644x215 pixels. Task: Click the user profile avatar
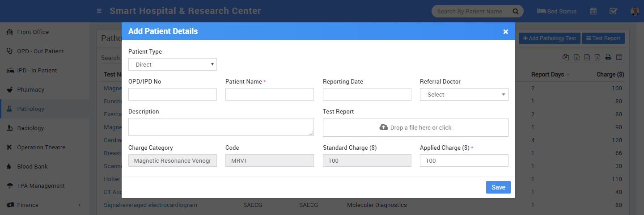click(635, 11)
